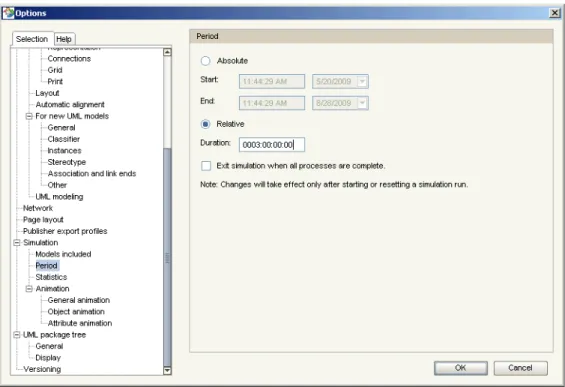Select Instances in the tree
Viewport: 565px width, 387px height.
click(64, 151)
